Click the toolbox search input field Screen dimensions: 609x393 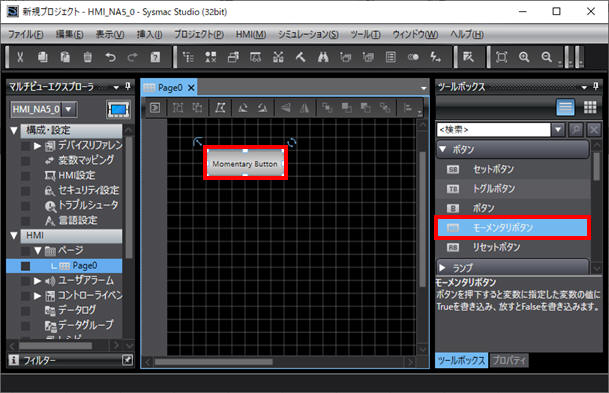494,130
